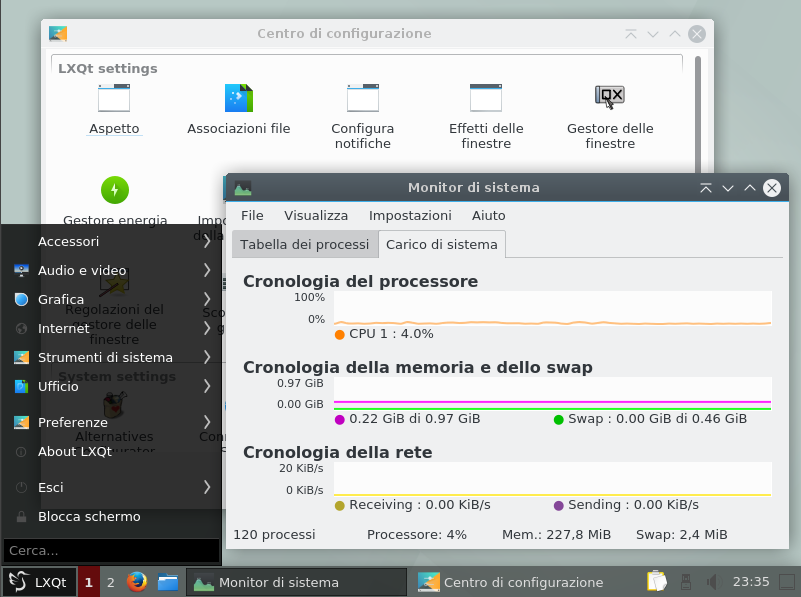The width and height of the screenshot is (801, 597).
Task: Click the volume icon in system tray
Action: [712, 581]
